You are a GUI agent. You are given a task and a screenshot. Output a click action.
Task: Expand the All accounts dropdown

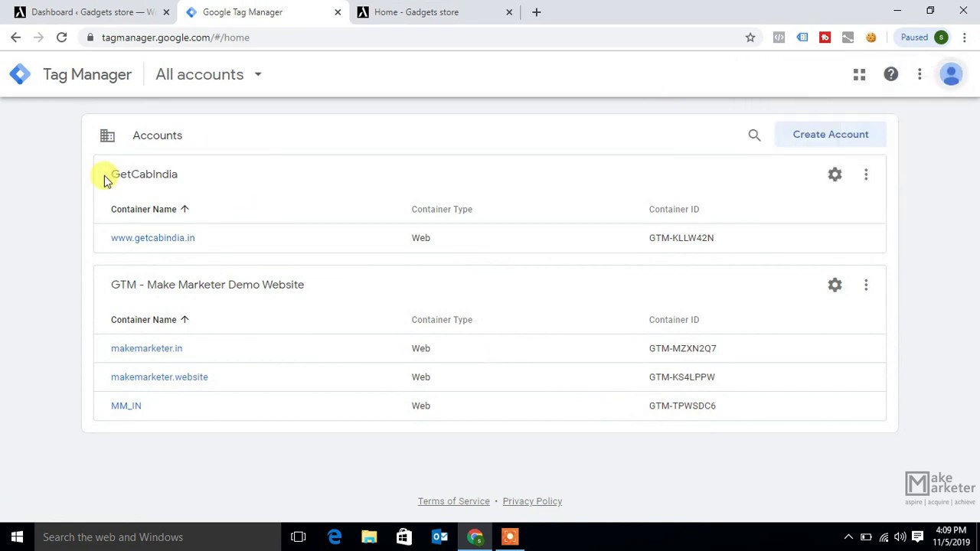point(208,74)
